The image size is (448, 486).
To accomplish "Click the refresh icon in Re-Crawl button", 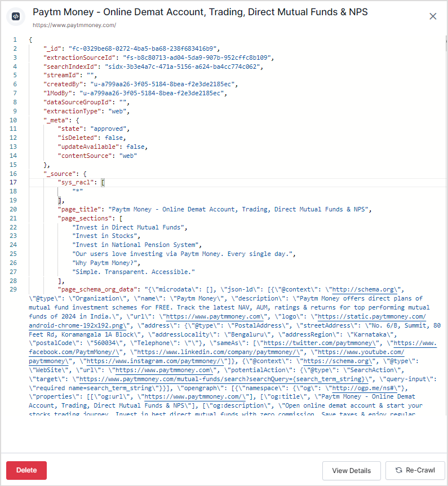I will pyautogui.click(x=398, y=470).
